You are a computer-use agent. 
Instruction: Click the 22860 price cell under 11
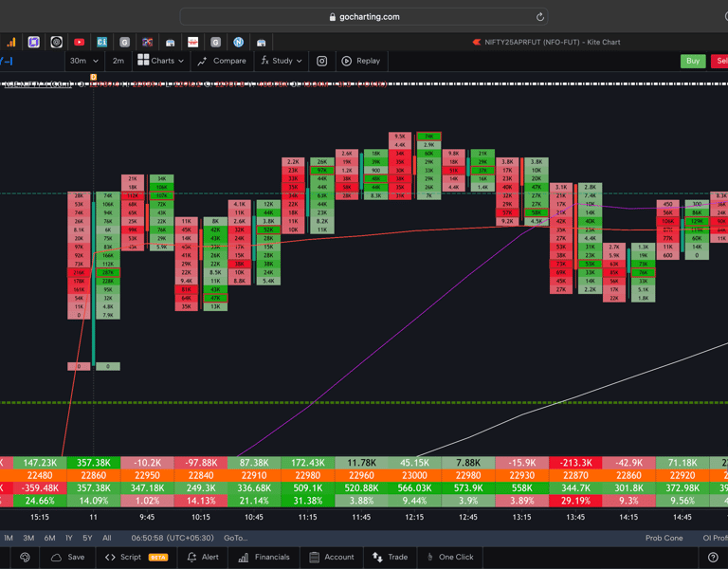pos(93,476)
